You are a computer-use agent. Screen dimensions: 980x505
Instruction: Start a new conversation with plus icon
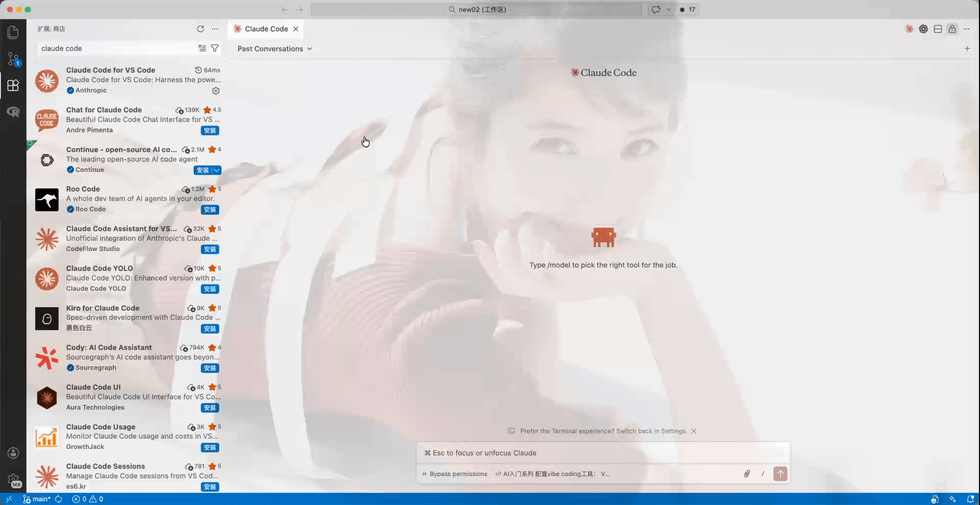(x=967, y=48)
